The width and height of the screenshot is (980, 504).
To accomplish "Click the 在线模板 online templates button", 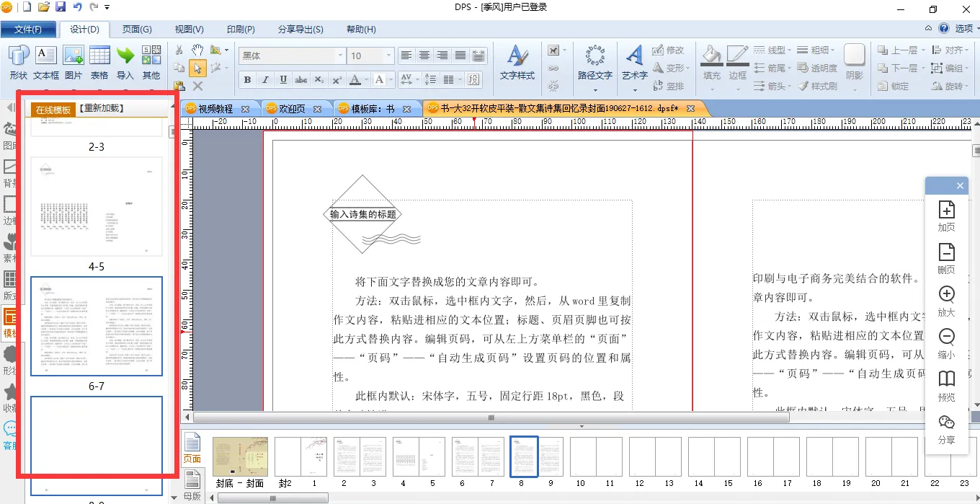I will pyautogui.click(x=54, y=110).
